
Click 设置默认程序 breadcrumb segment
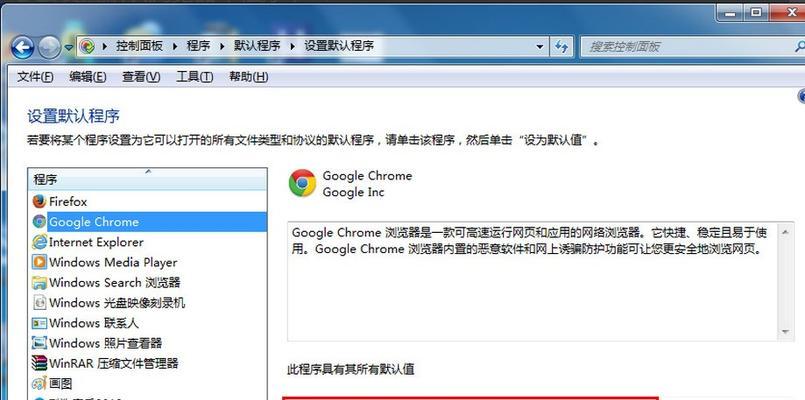coord(339,46)
